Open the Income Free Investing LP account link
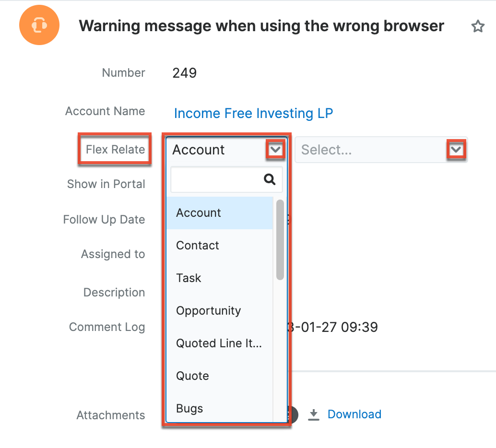Screen dimensions: 496x448 pos(253,114)
